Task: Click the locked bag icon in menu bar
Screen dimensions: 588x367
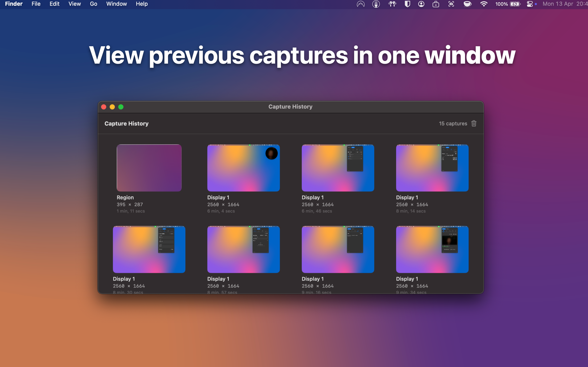Action: pyautogui.click(x=436, y=4)
